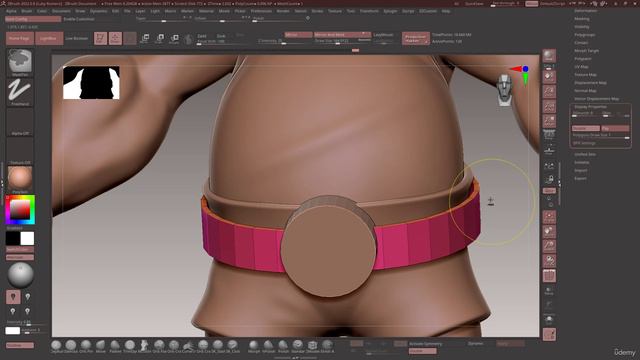Viewport: 640px width, 360px height.
Task: Expand the Masking subpalette
Action: 582,19
